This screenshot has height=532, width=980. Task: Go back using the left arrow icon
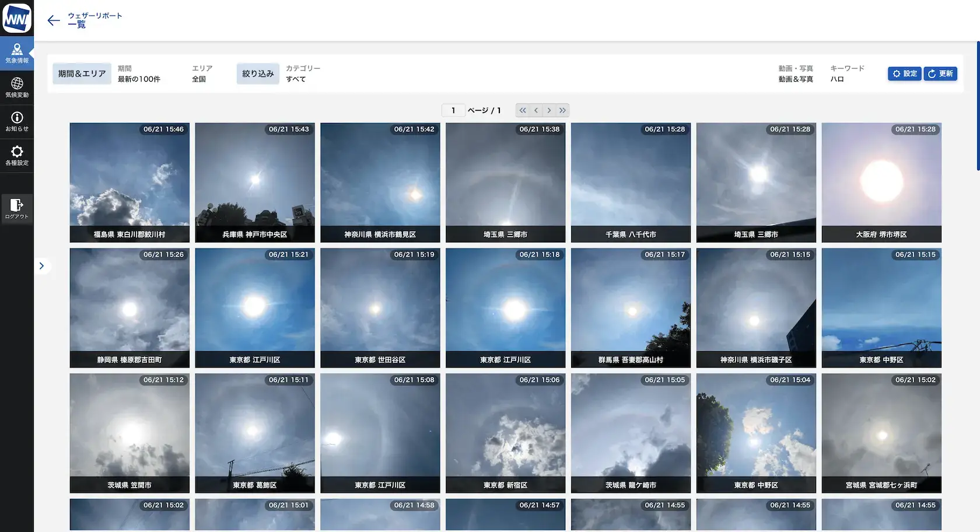coord(54,20)
